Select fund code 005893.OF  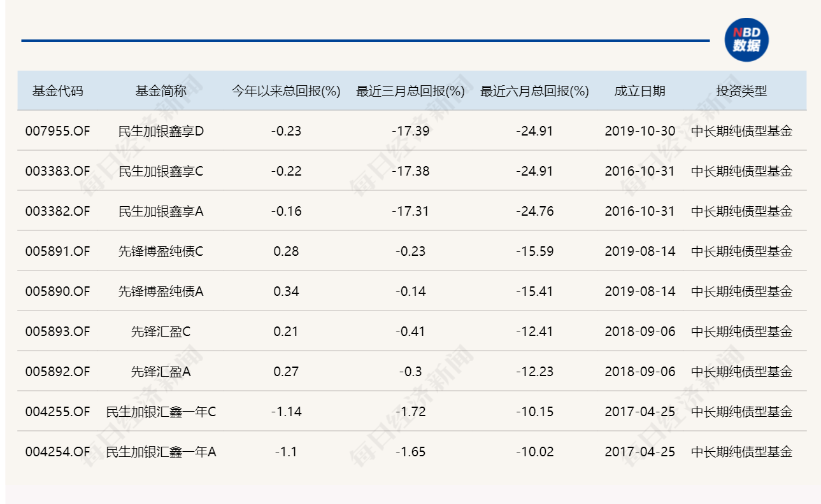pos(58,332)
